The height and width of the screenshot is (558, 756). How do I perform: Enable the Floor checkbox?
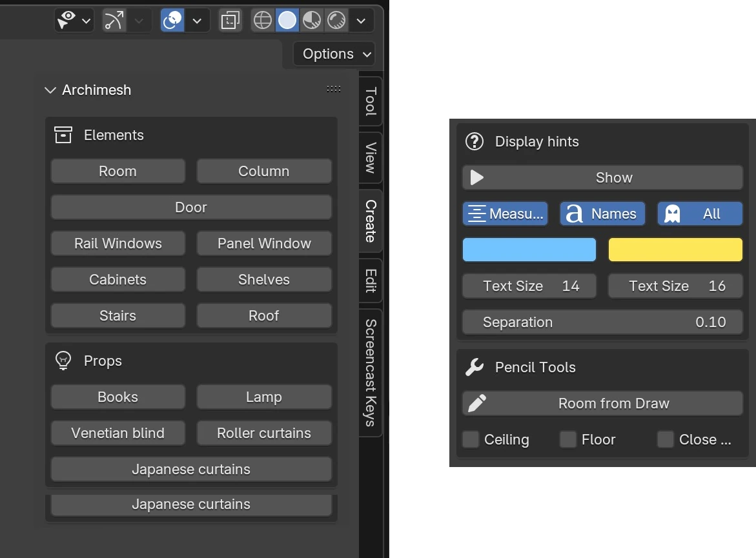tap(568, 439)
